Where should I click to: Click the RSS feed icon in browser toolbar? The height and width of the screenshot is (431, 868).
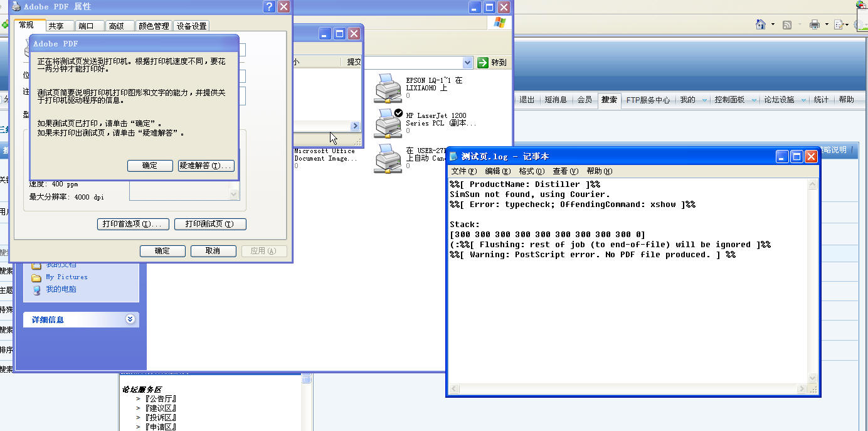click(x=786, y=25)
